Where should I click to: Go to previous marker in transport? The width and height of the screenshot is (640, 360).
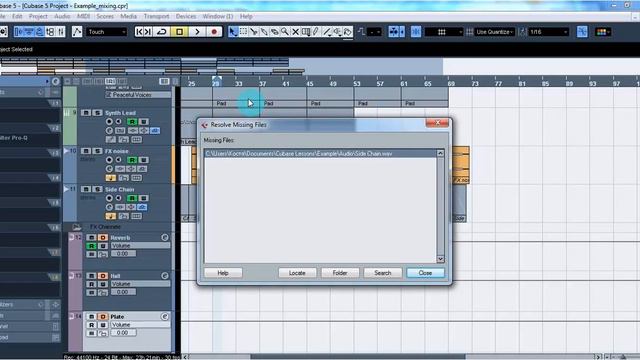(x=139, y=32)
